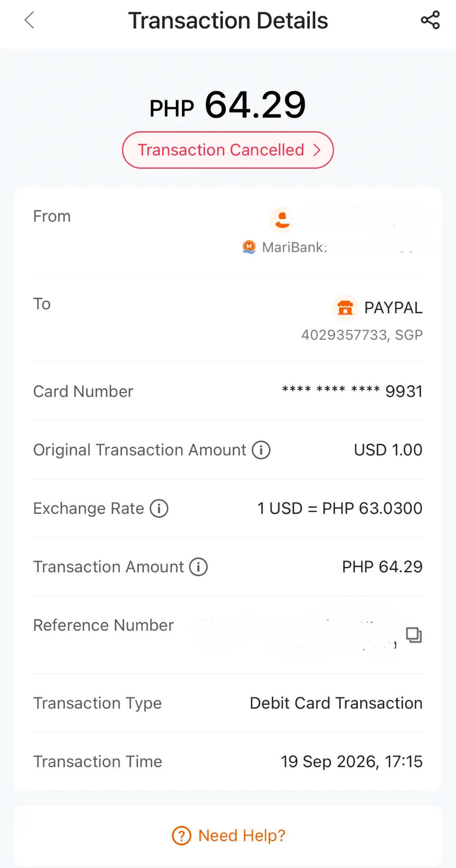Tap the share icon in header

430,20
